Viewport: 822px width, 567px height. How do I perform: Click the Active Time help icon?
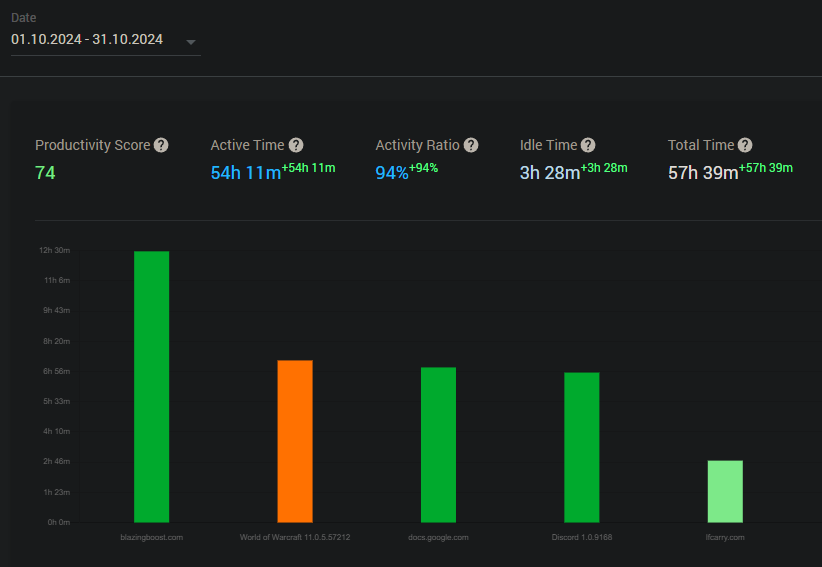(296, 145)
